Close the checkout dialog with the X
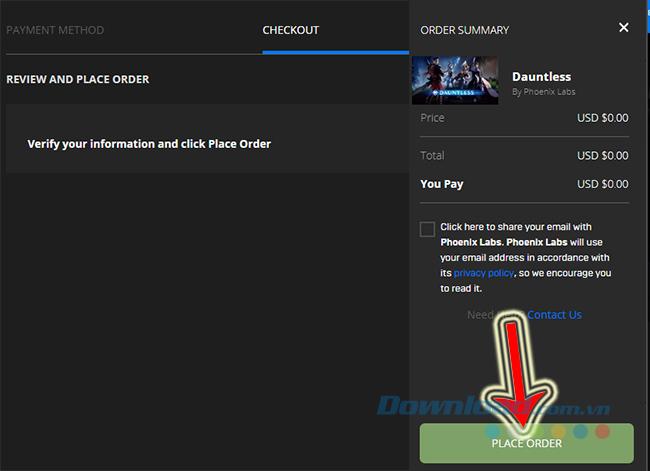 (623, 28)
